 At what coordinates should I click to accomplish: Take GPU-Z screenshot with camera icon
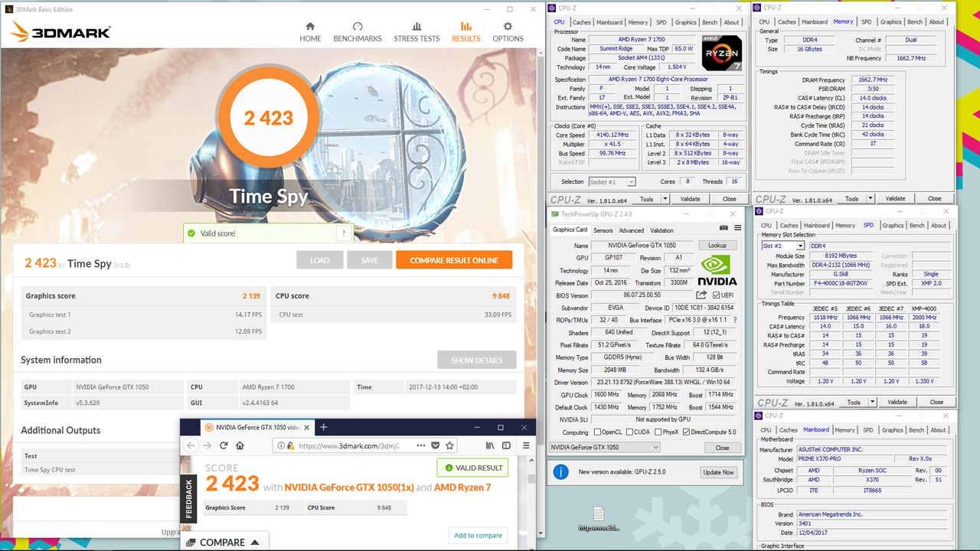724,228
